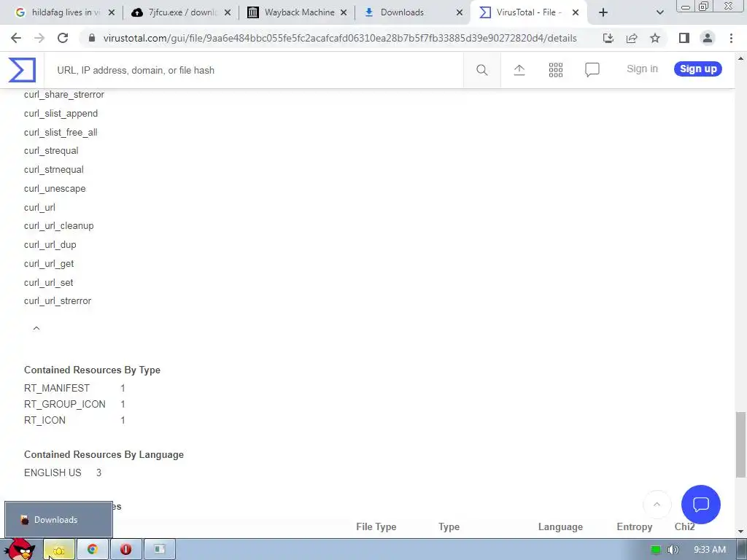Click the Entropy column header
Screen dimensions: 747x560
[x=634, y=526]
